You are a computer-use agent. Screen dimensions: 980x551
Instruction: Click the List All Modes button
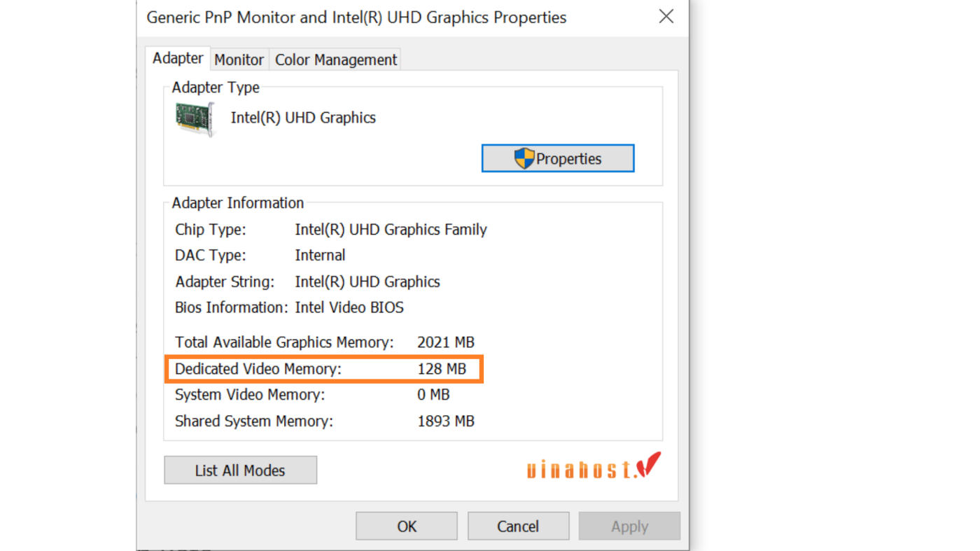point(240,470)
